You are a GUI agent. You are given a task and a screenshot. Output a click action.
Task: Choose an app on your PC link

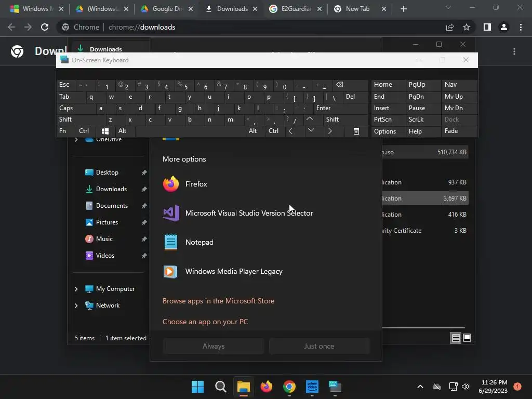point(205,322)
